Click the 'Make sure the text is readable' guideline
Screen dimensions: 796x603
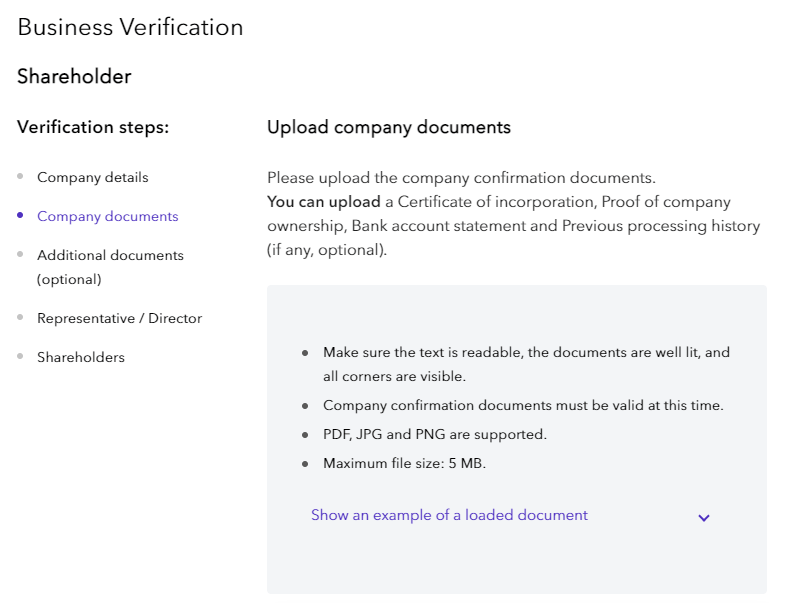click(x=526, y=353)
